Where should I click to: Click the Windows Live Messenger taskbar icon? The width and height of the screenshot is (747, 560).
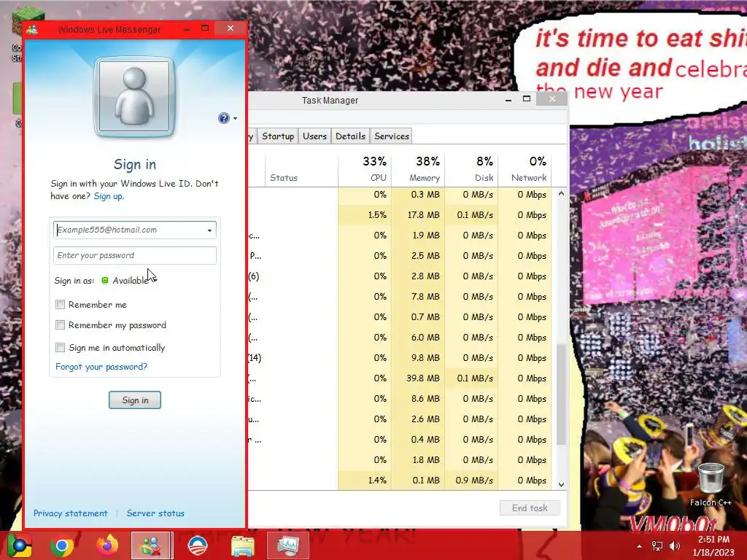click(x=151, y=545)
